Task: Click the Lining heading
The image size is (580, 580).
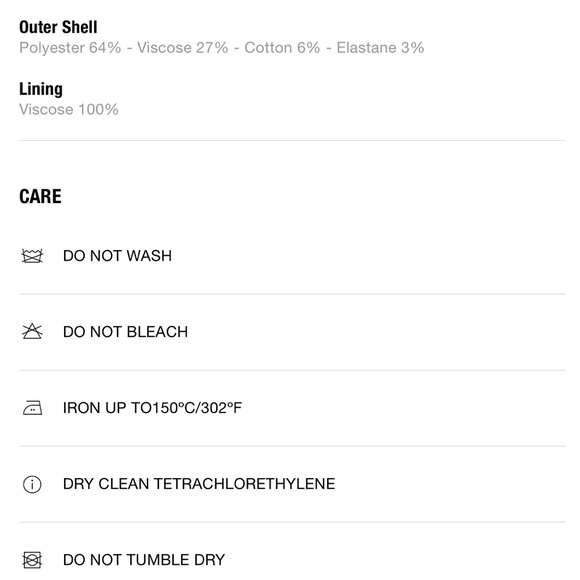Action: tap(41, 89)
